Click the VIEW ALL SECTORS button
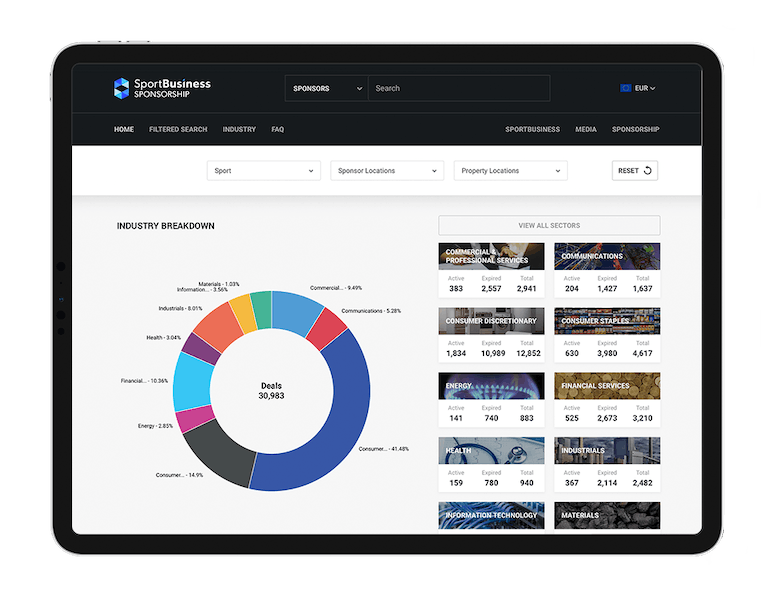The image size is (768, 594). click(x=549, y=225)
